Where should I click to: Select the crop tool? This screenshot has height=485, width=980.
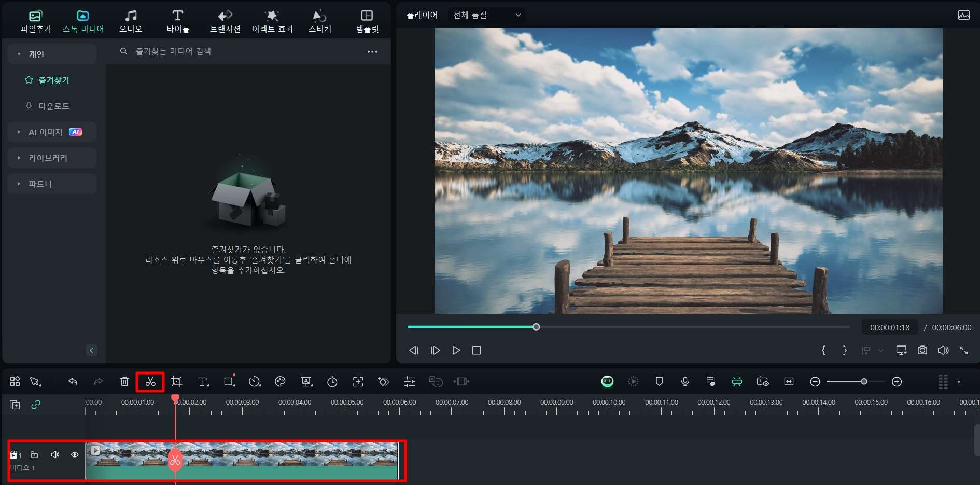pyautogui.click(x=176, y=382)
